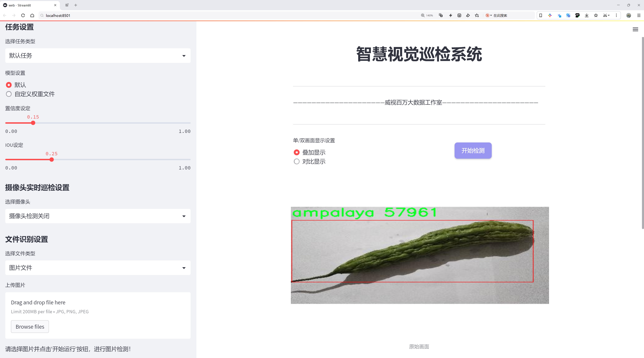Image resolution: width=644 pixels, height=358 pixels.
Task: Click the ampalaya detection result image
Action: [419, 255]
